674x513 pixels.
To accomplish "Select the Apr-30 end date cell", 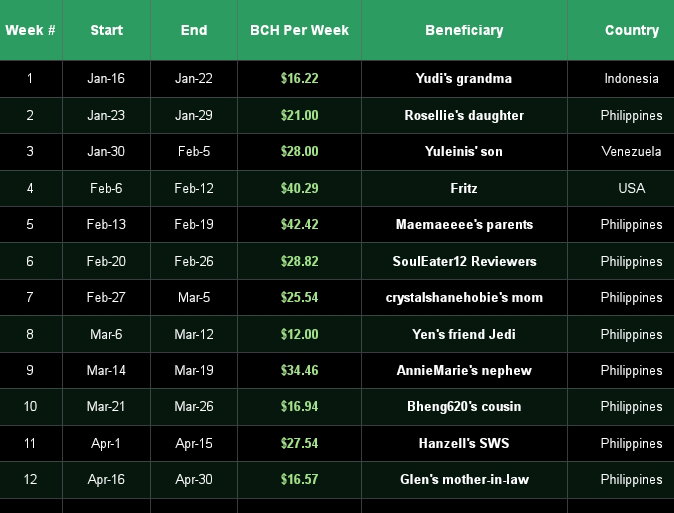I will (x=194, y=479).
